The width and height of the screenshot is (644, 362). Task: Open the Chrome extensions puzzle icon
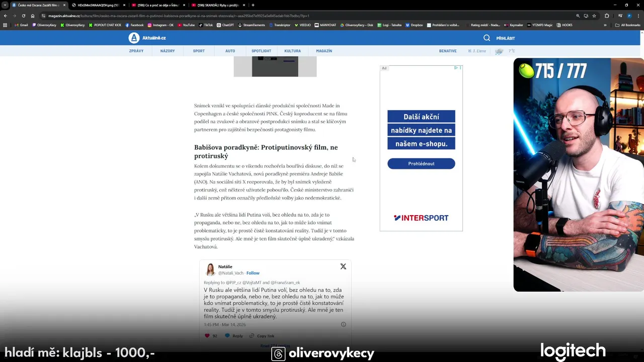[607, 16]
